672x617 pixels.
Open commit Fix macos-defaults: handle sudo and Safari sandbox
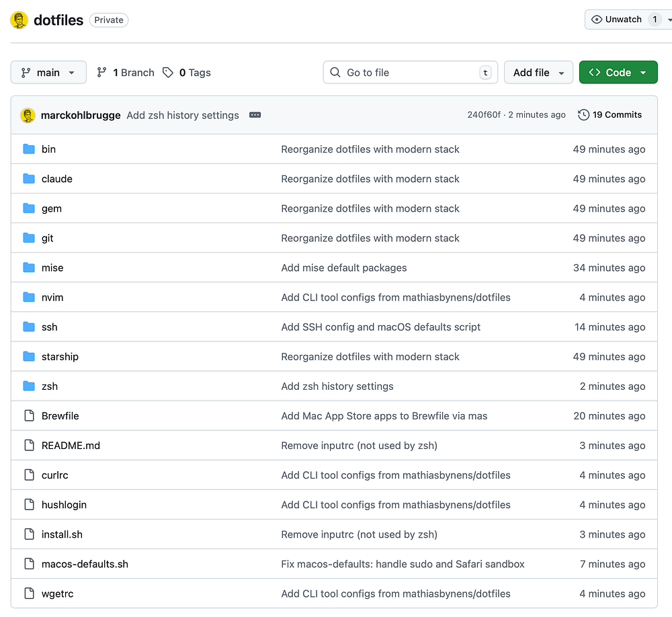pyautogui.click(x=403, y=564)
